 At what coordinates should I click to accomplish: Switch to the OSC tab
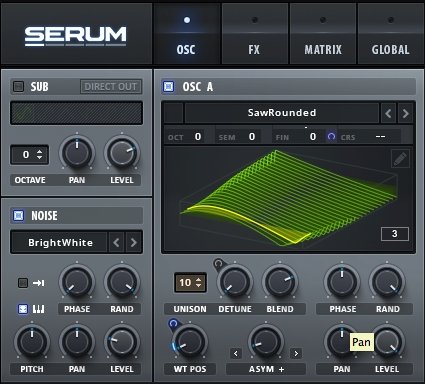[x=186, y=33]
